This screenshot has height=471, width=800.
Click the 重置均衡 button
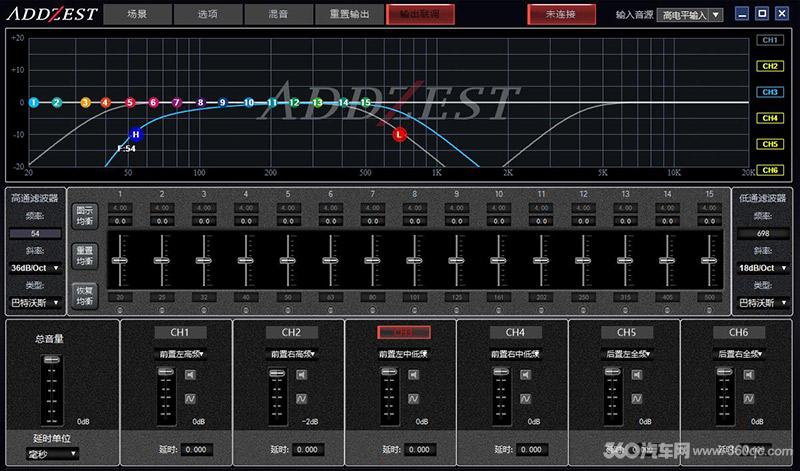[x=85, y=256]
